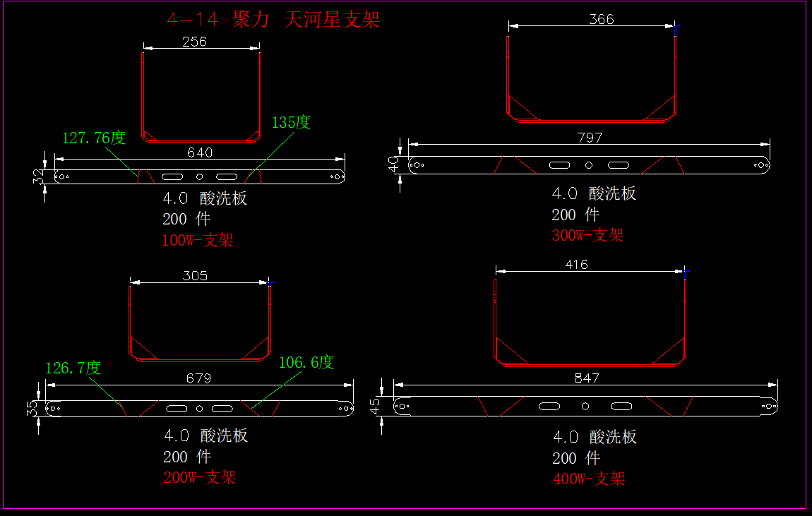Click the 32 height dimension text
This screenshot has width=812, height=516.
pos(38,176)
